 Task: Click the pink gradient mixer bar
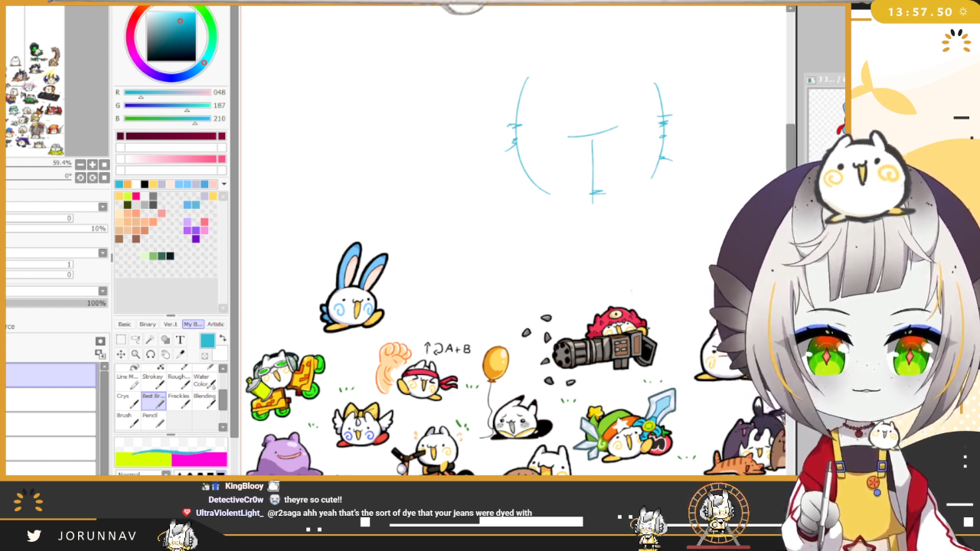click(171, 158)
